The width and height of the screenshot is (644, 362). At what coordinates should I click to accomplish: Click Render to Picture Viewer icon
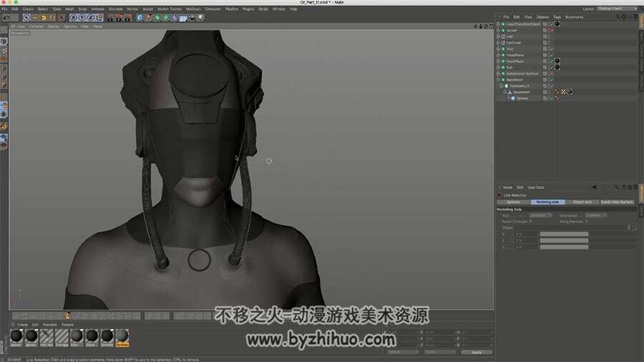click(119, 18)
